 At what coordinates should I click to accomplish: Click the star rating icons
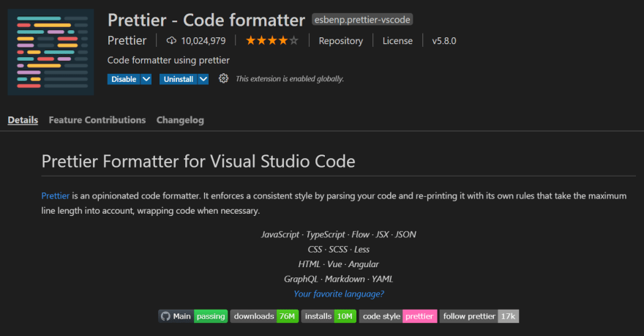pos(272,41)
